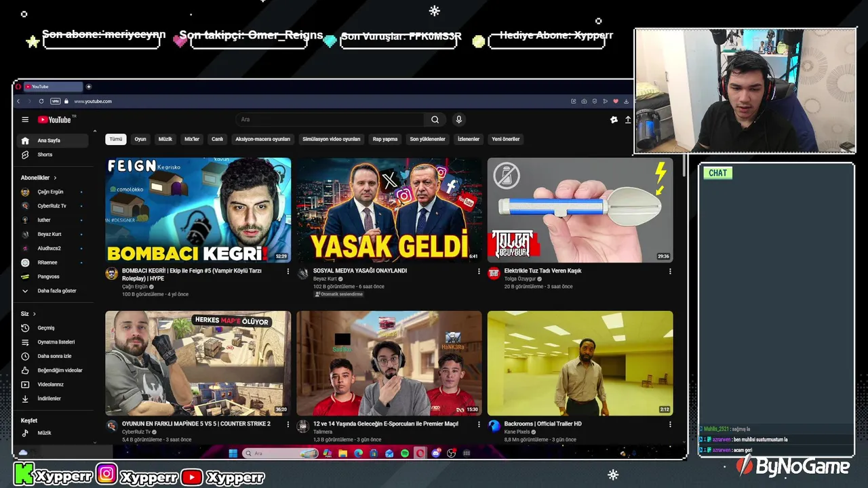Click the Windows Start button

pos(233,453)
